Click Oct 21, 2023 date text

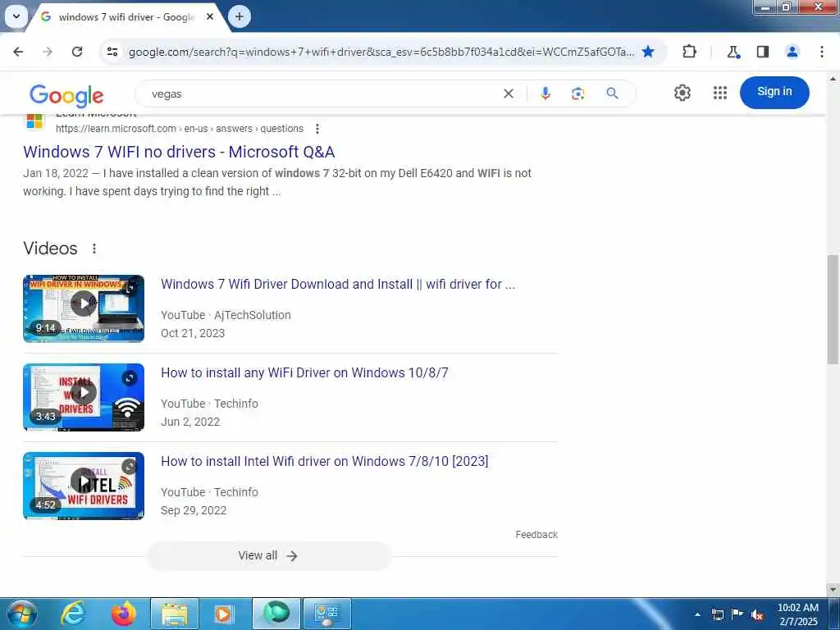coord(193,333)
